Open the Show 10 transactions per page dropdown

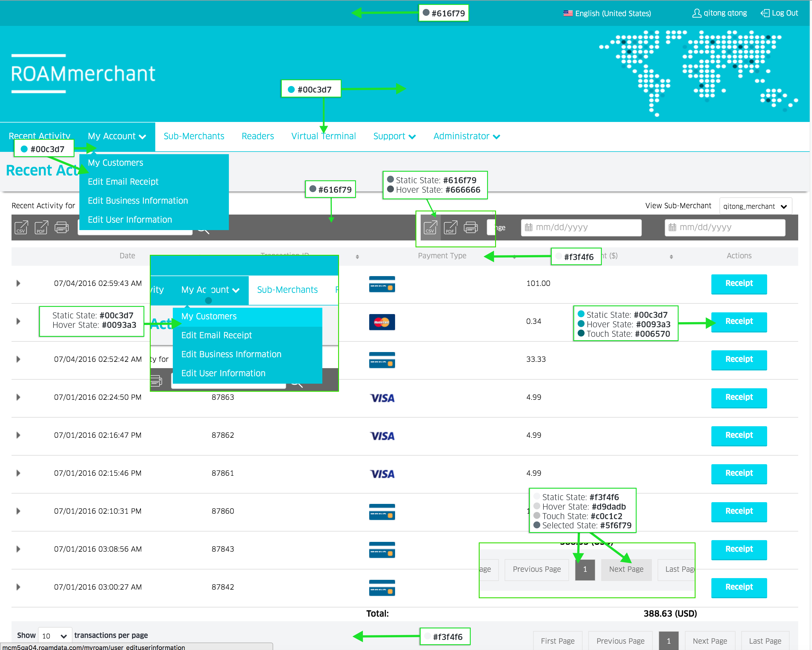click(x=55, y=636)
